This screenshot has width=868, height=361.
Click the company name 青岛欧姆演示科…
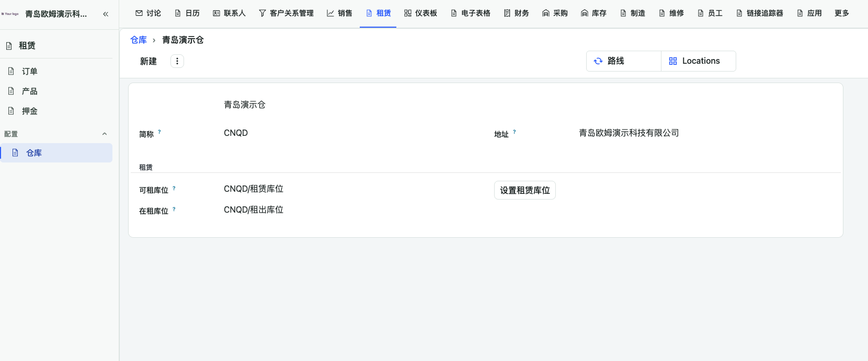click(56, 14)
